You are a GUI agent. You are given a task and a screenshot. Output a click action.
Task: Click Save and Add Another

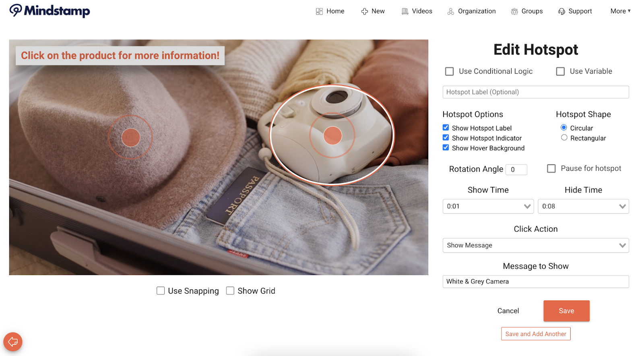pyautogui.click(x=535, y=334)
